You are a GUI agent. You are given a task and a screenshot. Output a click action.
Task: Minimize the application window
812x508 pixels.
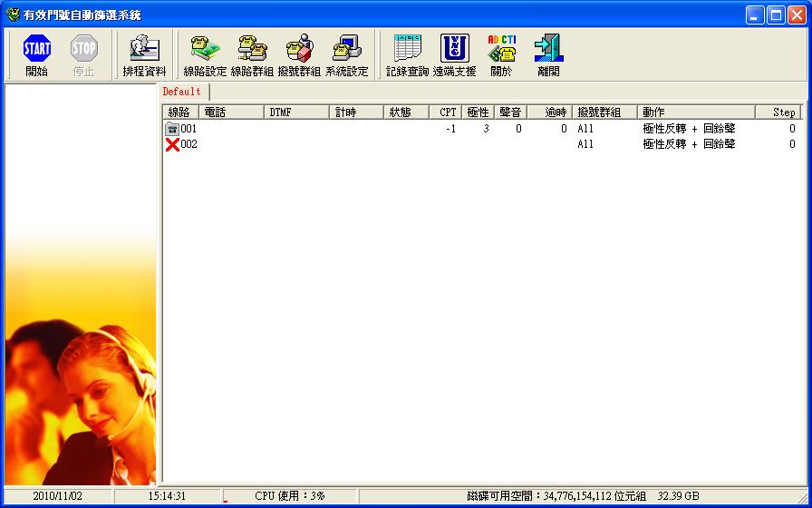[x=755, y=15]
